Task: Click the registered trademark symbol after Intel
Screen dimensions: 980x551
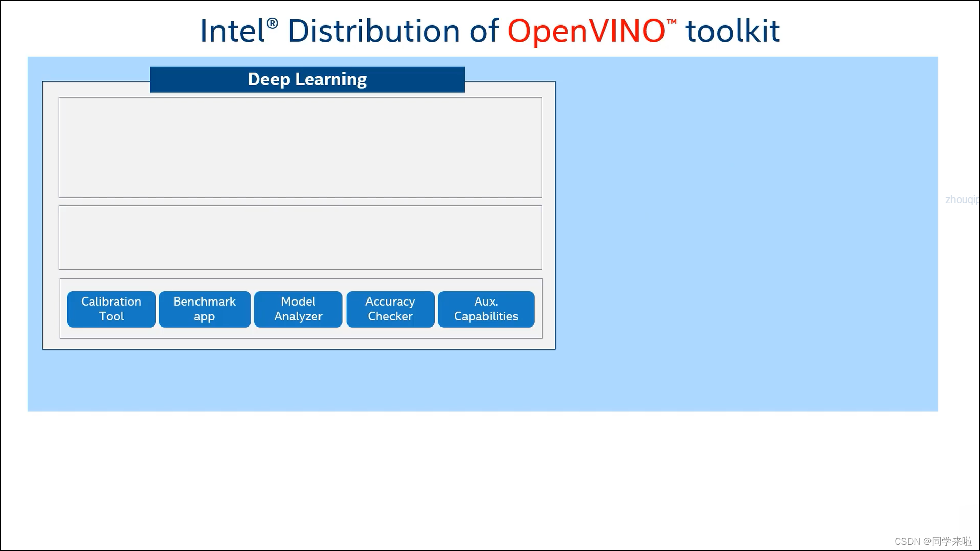Action: [273, 23]
